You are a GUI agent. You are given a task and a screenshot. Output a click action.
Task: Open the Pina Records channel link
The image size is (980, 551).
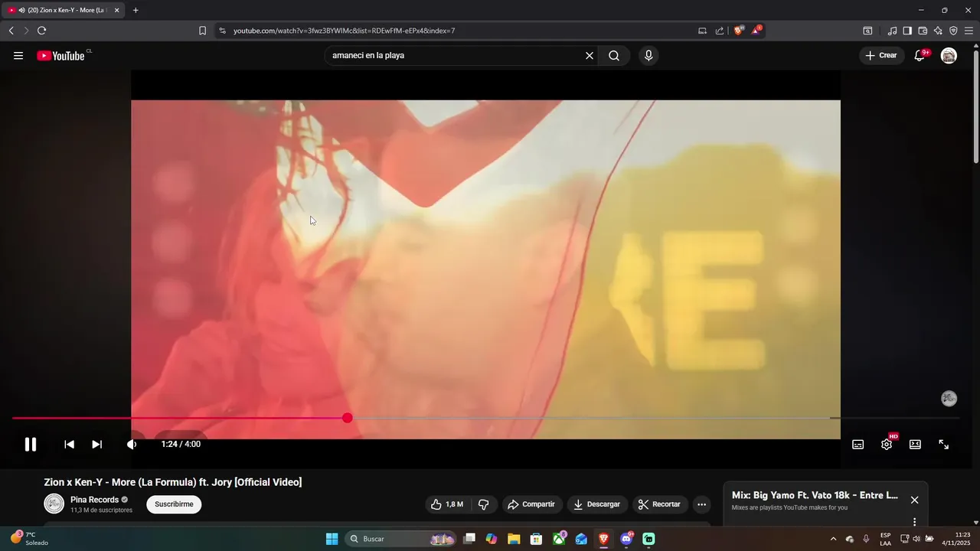click(95, 500)
